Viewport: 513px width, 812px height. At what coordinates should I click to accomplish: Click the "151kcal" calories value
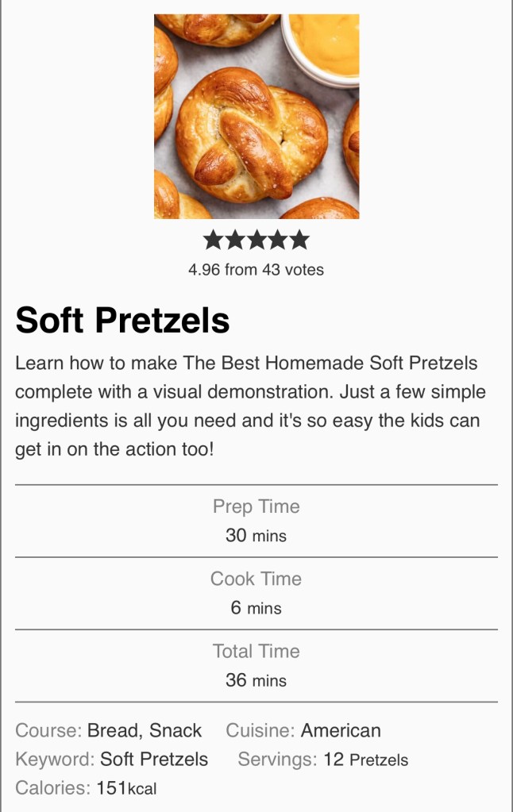[x=126, y=788]
